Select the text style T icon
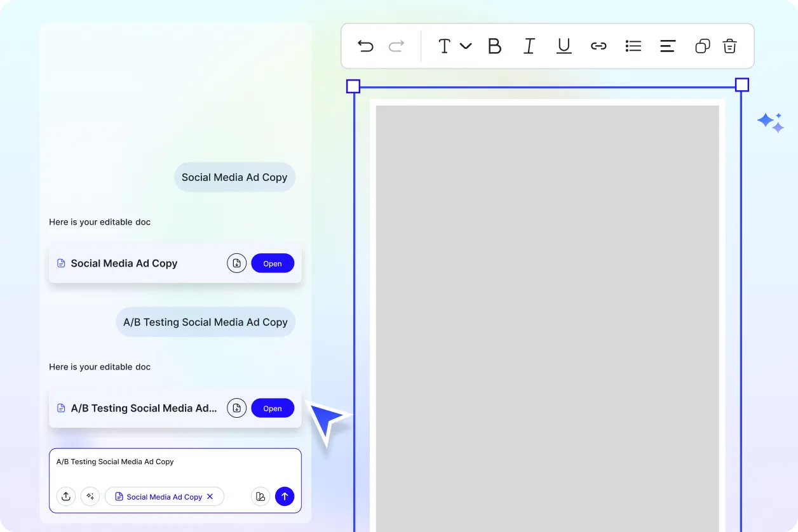Image resolution: width=798 pixels, height=532 pixels. point(444,46)
